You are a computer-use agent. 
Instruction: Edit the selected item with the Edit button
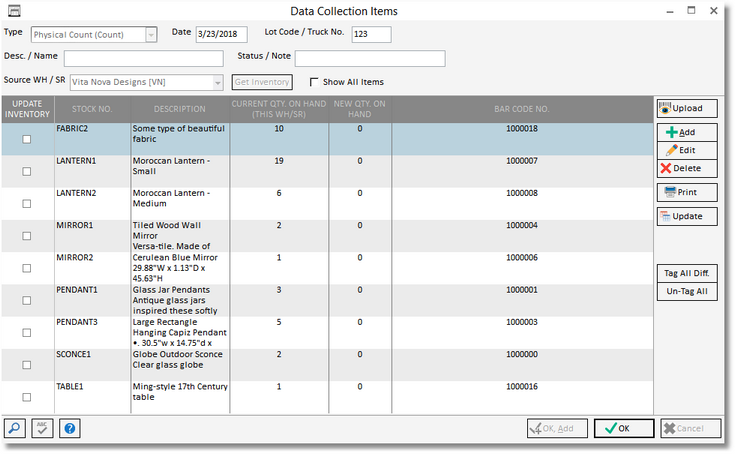687,150
